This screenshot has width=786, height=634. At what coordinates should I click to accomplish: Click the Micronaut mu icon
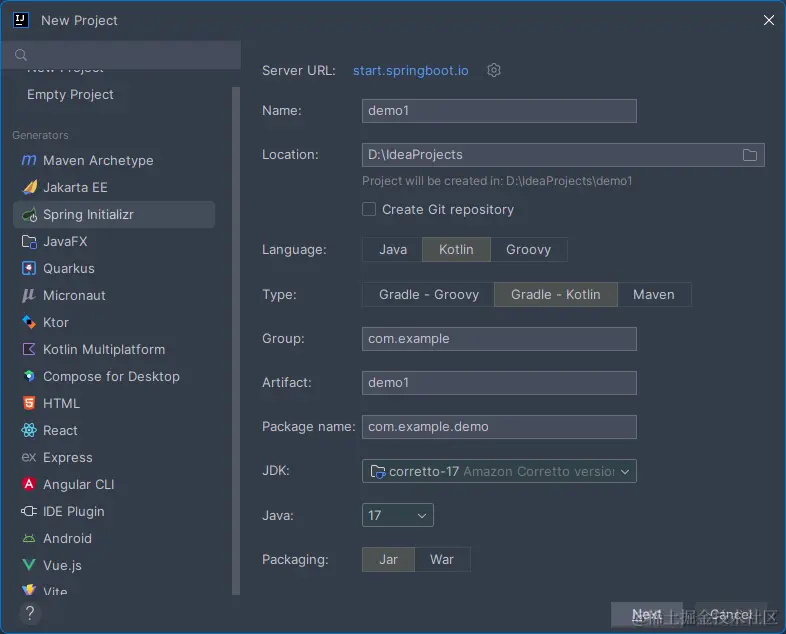point(29,295)
